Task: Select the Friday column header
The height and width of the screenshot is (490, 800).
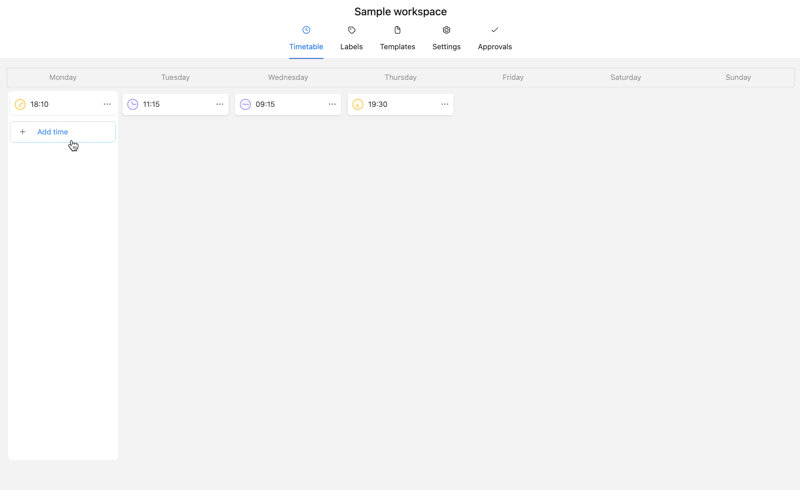Action: pos(513,77)
